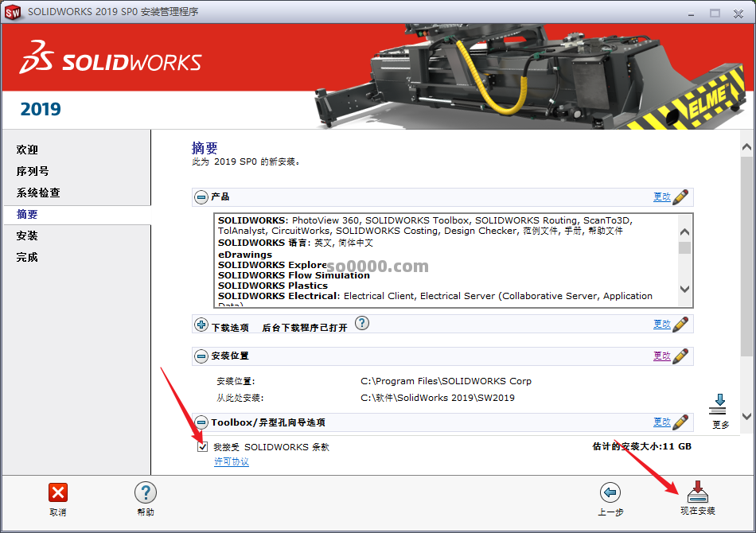Go back with the previous step arrow

point(610,492)
